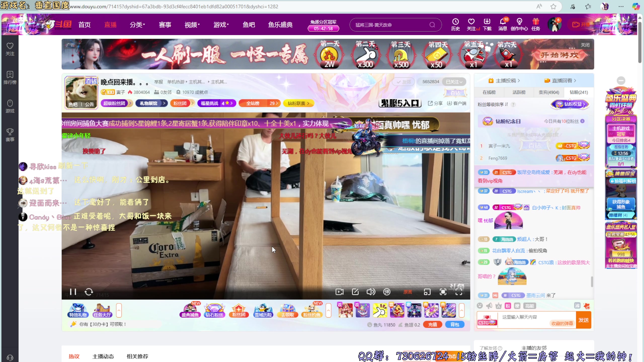Toggle the 粉 fan danmaku option

pyautogui.click(x=508, y=306)
